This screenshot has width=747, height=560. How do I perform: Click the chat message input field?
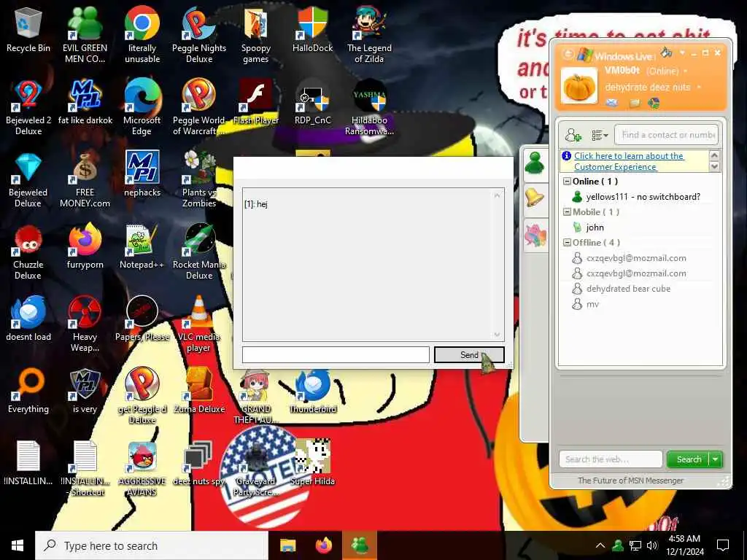click(x=336, y=355)
